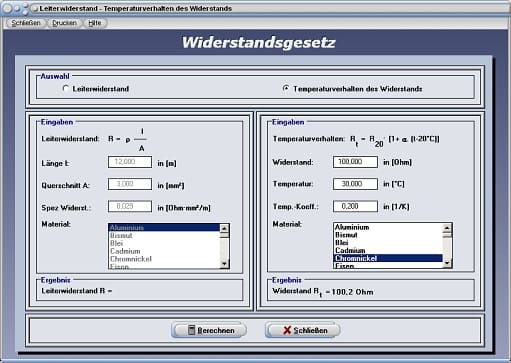Select Aluminium in the left material list
This screenshot has width=511, height=363.
tap(164, 228)
